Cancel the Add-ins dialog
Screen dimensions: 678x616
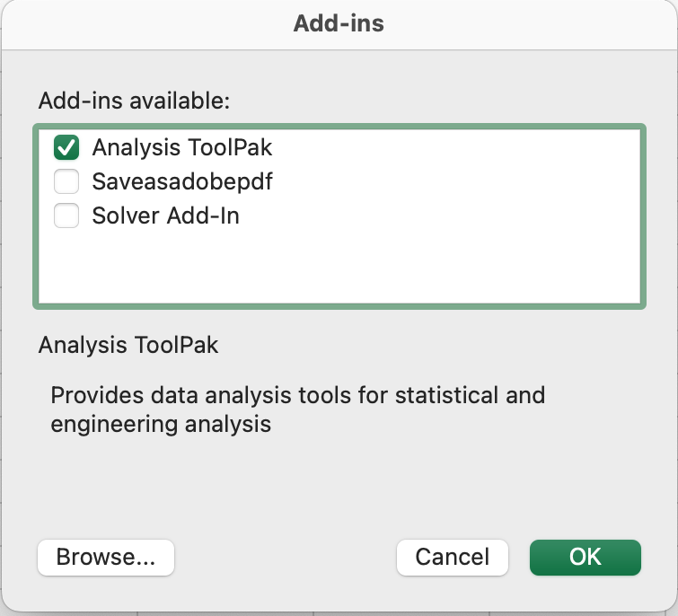[453, 558]
